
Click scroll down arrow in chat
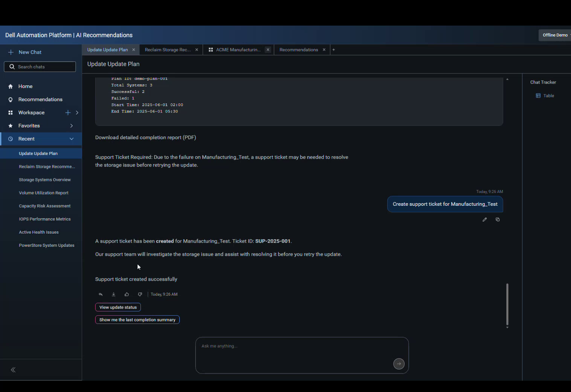(507, 328)
